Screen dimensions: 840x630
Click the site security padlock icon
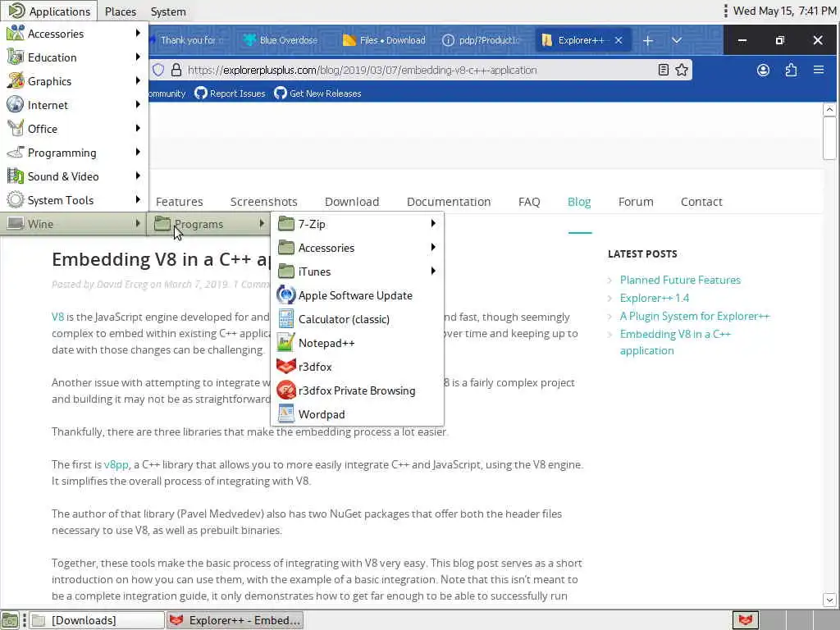(x=176, y=71)
